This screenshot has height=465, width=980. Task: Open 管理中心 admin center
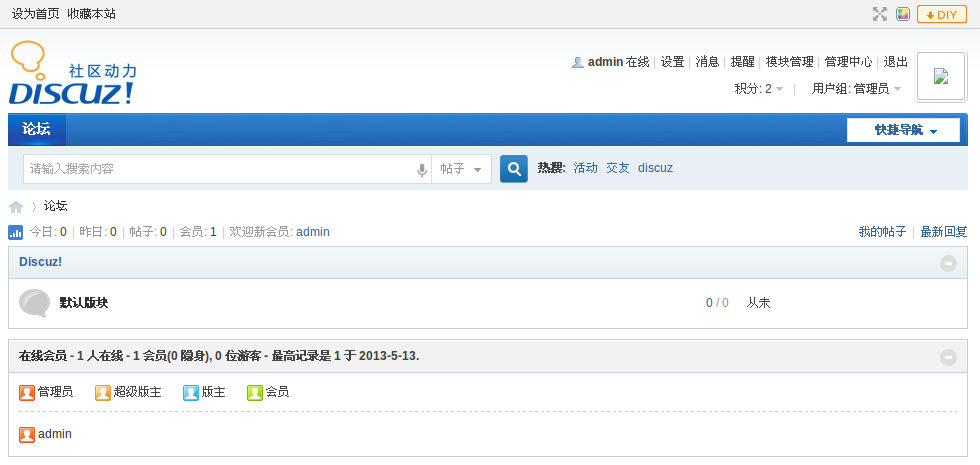tap(848, 62)
